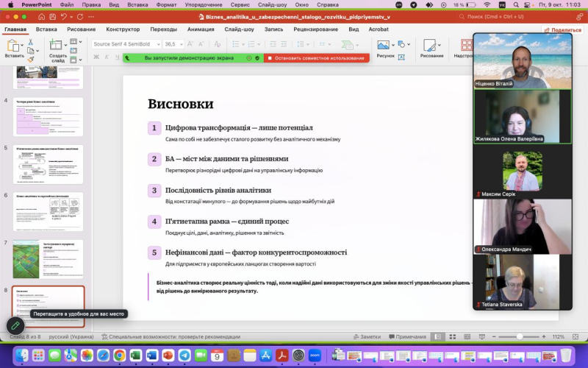Click the Cut scissors icon
This screenshot has height=368, width=588.
31,42
